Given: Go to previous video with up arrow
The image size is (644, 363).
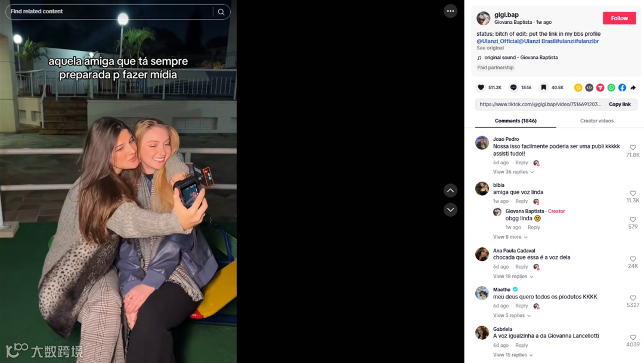Looking at the screenshot, I should (x=450, y=190).
